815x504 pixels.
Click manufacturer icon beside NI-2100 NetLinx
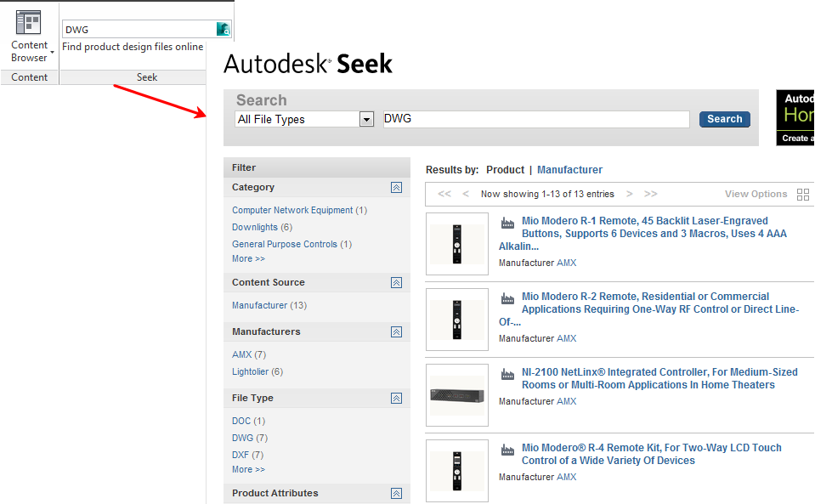(508, 374)
